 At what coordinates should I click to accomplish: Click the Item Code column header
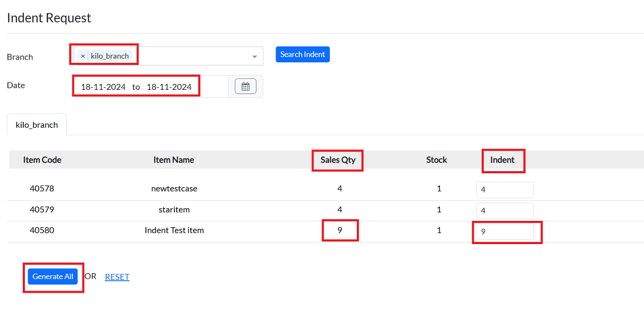tap(42, 160)
